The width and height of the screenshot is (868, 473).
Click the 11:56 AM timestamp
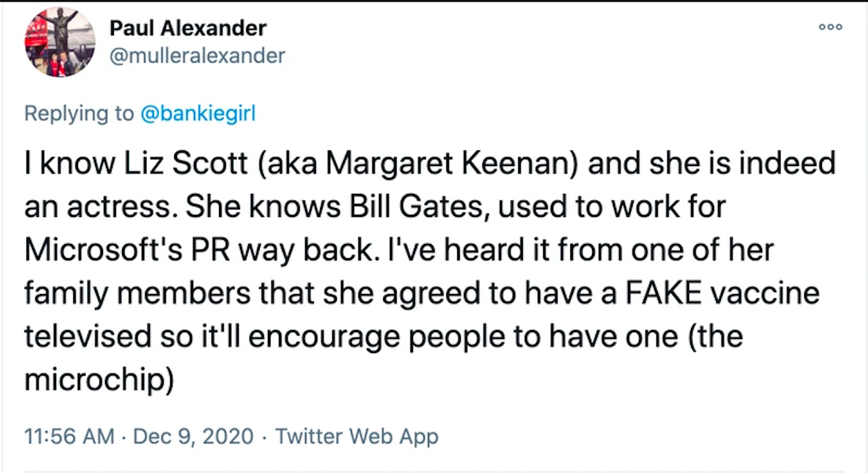pyautogui.click(x=69, y=436)
